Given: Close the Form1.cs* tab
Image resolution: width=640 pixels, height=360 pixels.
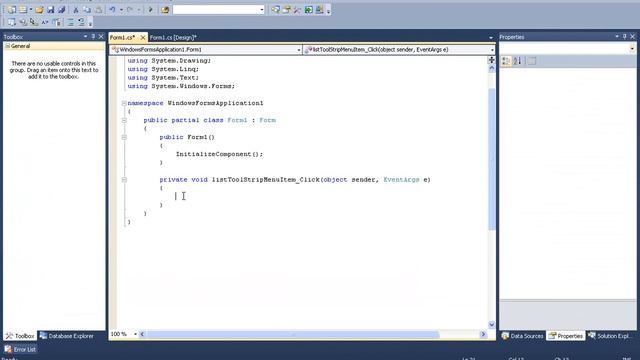Looking at the screenshot, I should (142, 37).
